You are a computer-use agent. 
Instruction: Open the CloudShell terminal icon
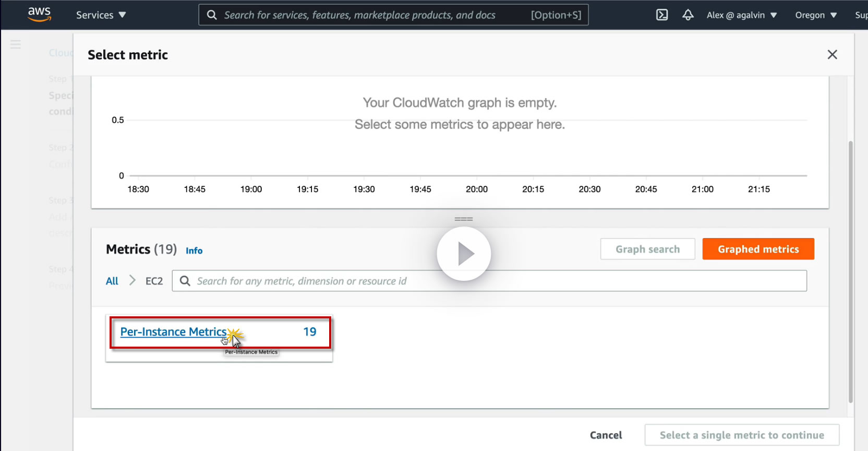662,15
